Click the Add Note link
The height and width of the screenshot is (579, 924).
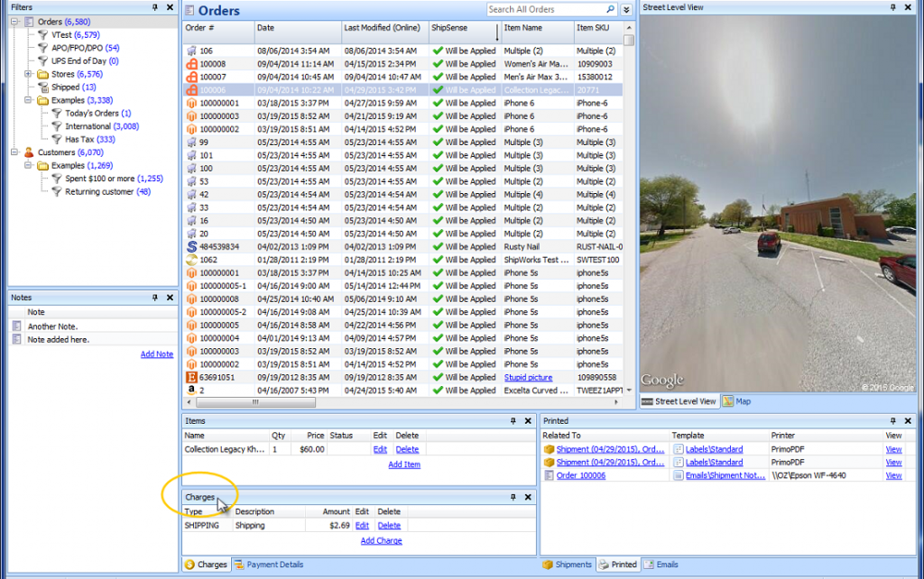156,354
